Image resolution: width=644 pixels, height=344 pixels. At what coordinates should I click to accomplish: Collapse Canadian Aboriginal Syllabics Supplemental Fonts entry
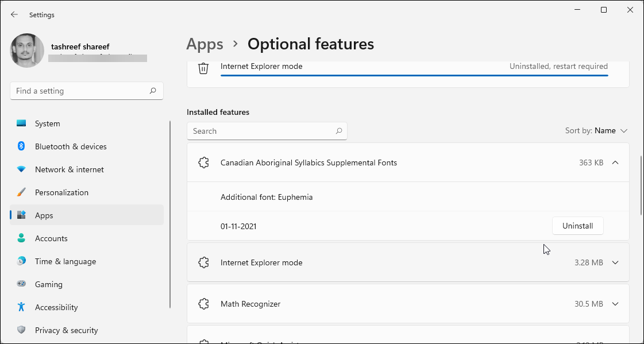[615, 163]
